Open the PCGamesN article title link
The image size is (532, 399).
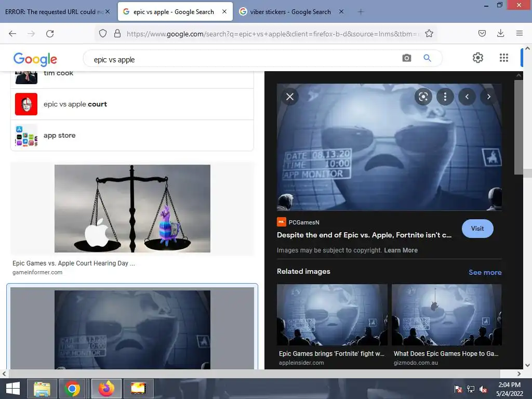click(364, 235)
